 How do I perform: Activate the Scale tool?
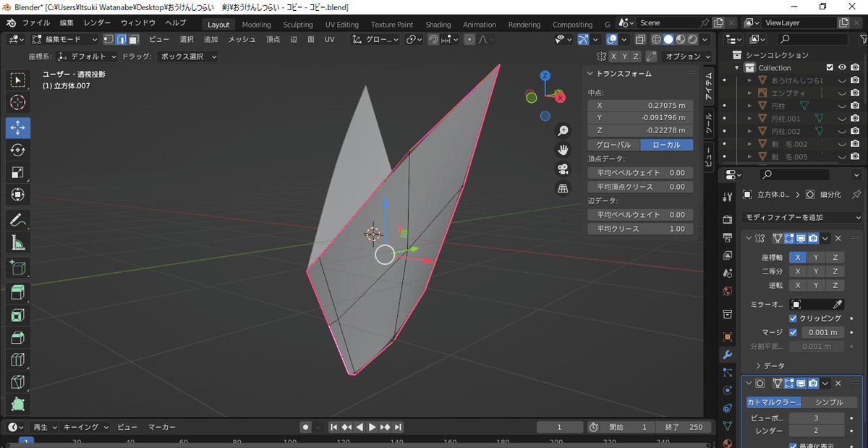click(18, 172)
